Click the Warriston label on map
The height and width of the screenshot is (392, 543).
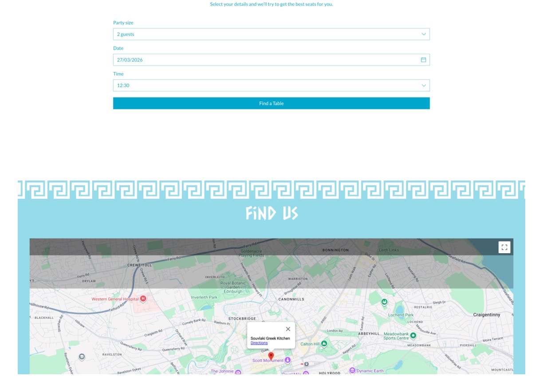[x=298, y=279]
